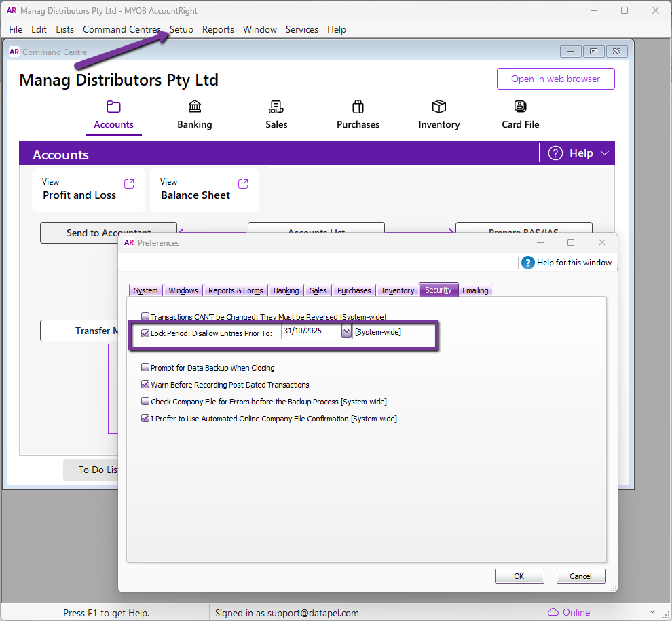The image size is (672, 621).
Task: Open View Profit and Loss card
Action: tap(88, 189)
